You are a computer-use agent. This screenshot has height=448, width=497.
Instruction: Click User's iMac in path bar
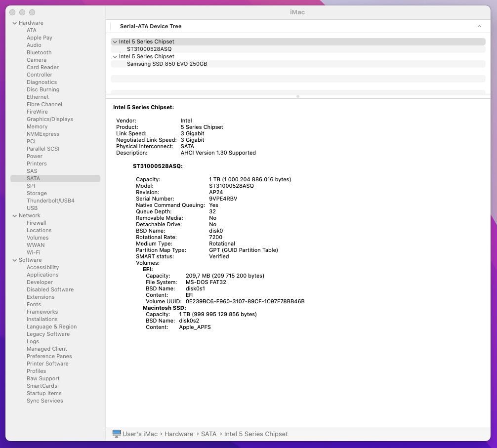click(140, 434)
